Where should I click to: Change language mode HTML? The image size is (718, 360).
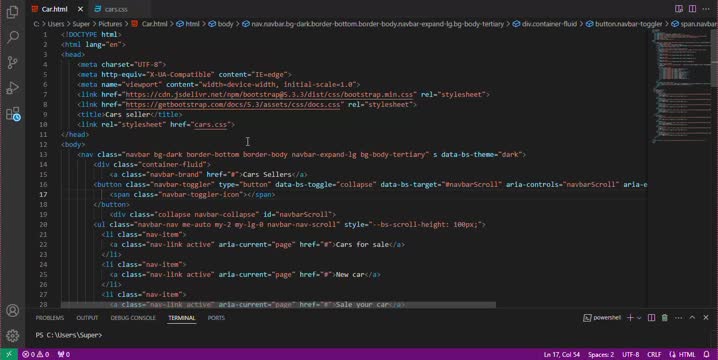[x=682, y=355]
